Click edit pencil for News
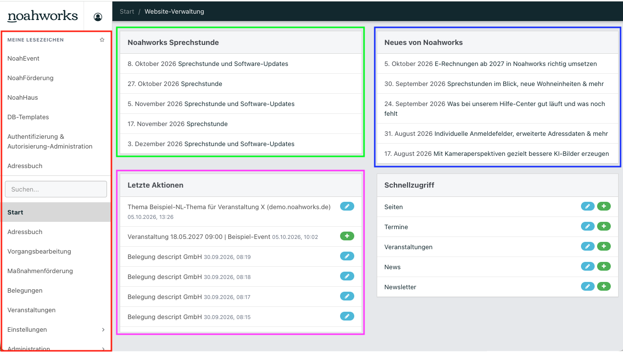623x364 pixels. [588, 266]
